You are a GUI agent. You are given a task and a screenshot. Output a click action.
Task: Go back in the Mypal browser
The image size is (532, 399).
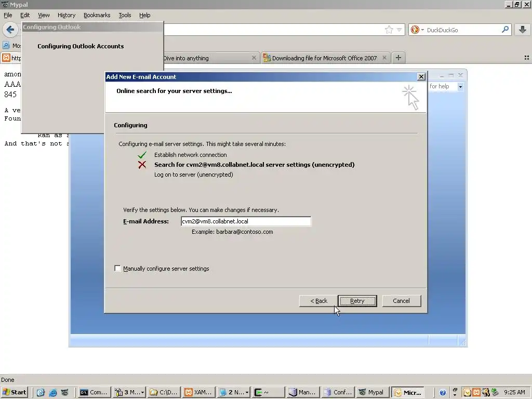click(10, 30)
